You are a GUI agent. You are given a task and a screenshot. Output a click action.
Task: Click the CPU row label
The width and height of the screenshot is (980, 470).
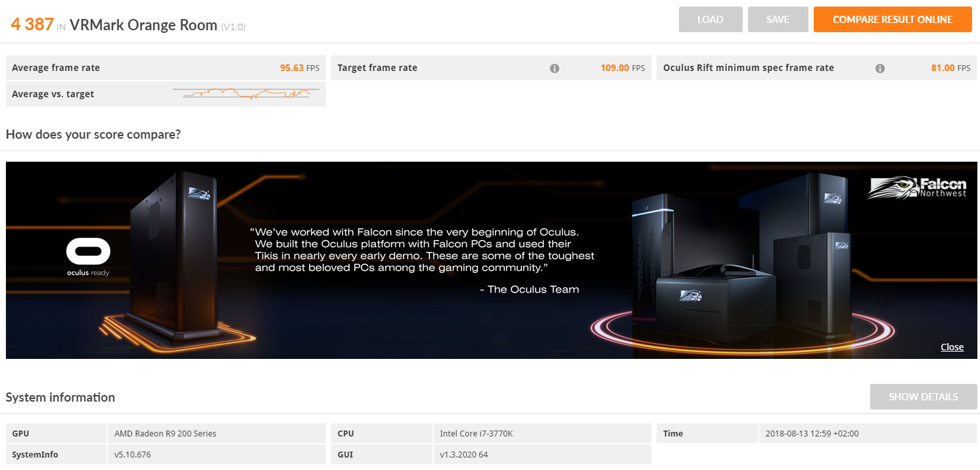(346, 433)
